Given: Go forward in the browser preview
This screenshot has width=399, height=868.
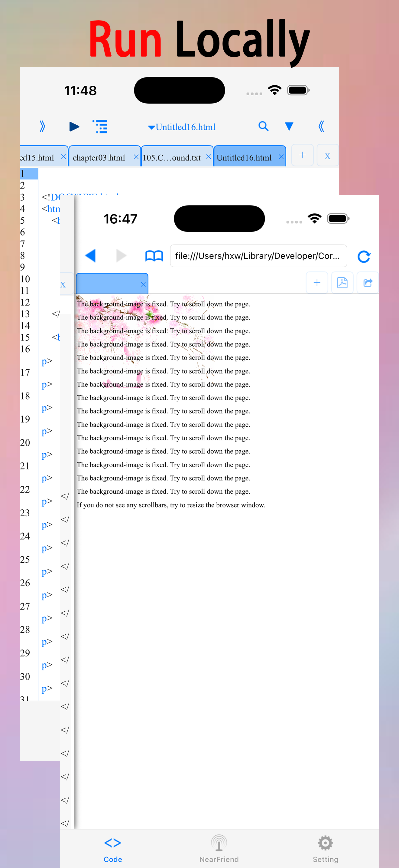Looking at the screenshot, I should tap(121, 255).
